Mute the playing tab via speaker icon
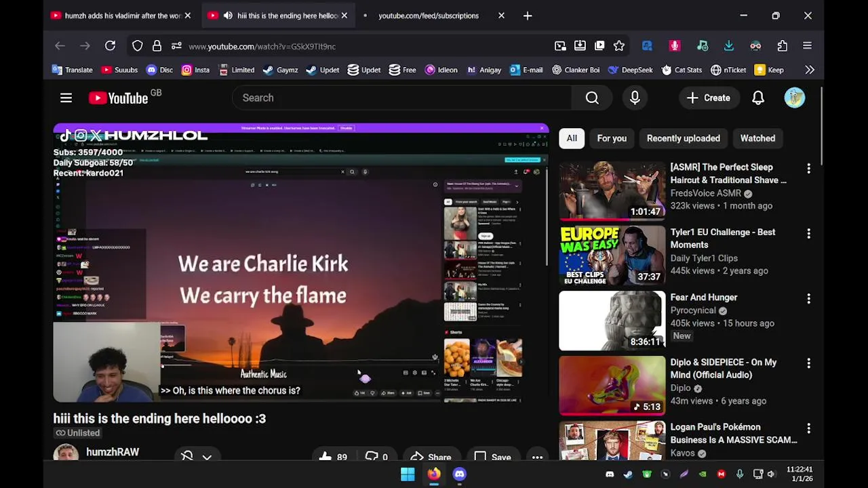This screenshot has height=488, width=868. point(228,16)
